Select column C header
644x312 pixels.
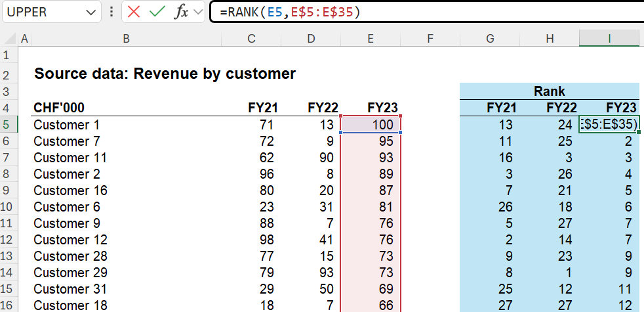coord(251,39)
